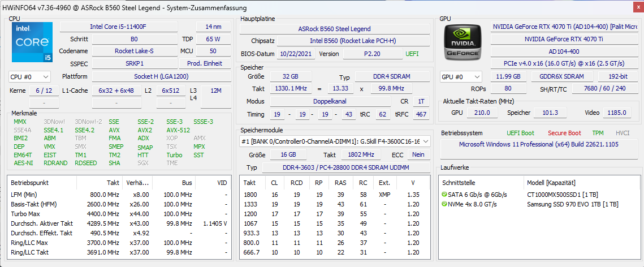Select the 933.3 timing row
Screen dimensions: 644x267
pyautogui.click(x=335, y=233)
